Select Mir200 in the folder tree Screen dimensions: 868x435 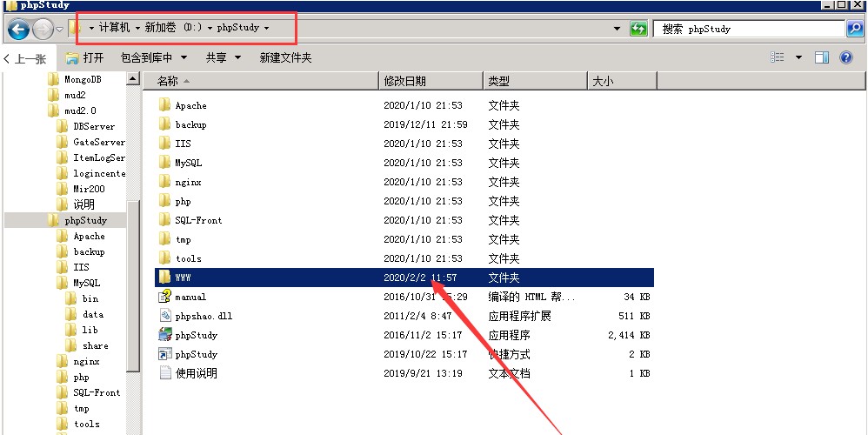coord(89,189)
